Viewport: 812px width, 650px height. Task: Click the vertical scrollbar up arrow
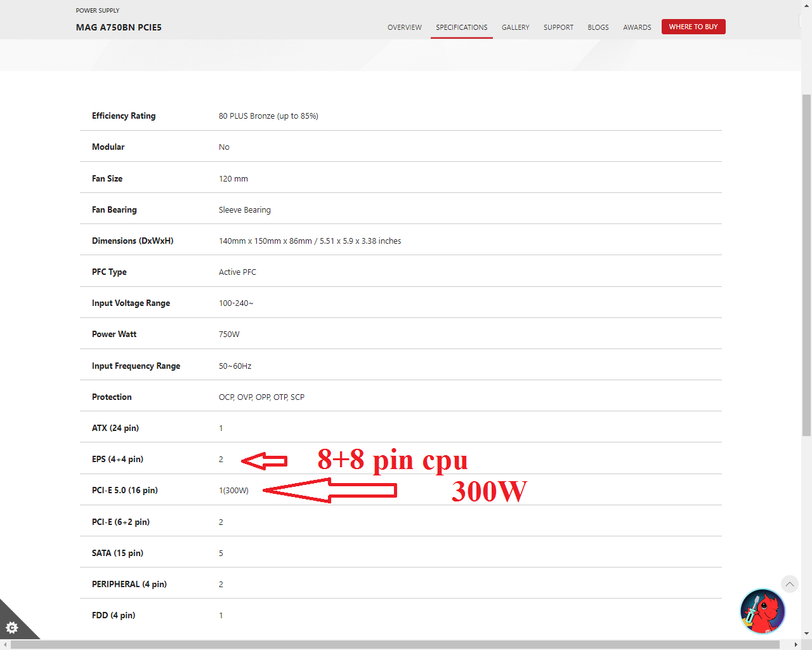pyautogui.click(x=806, y=5)
